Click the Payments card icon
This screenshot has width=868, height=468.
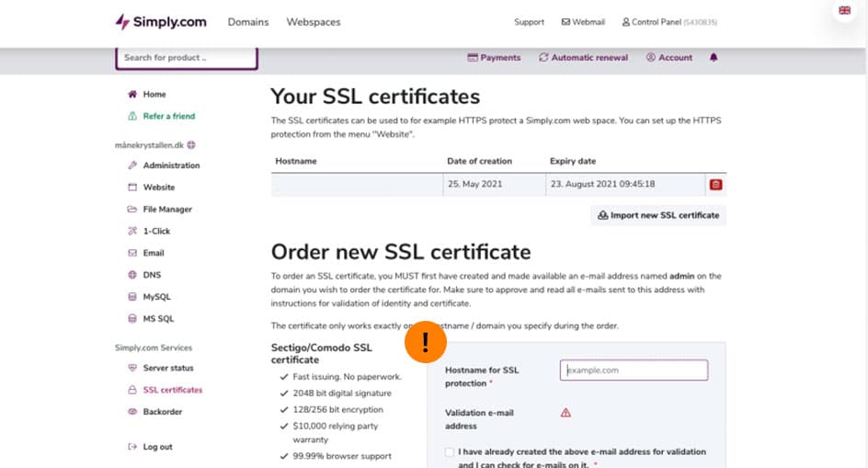473,57
